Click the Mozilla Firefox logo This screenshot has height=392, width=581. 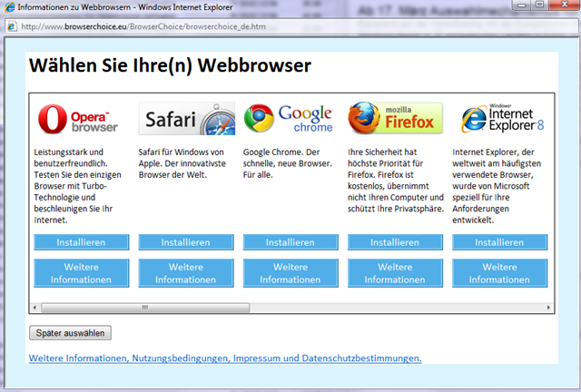(x=395, y=119)
